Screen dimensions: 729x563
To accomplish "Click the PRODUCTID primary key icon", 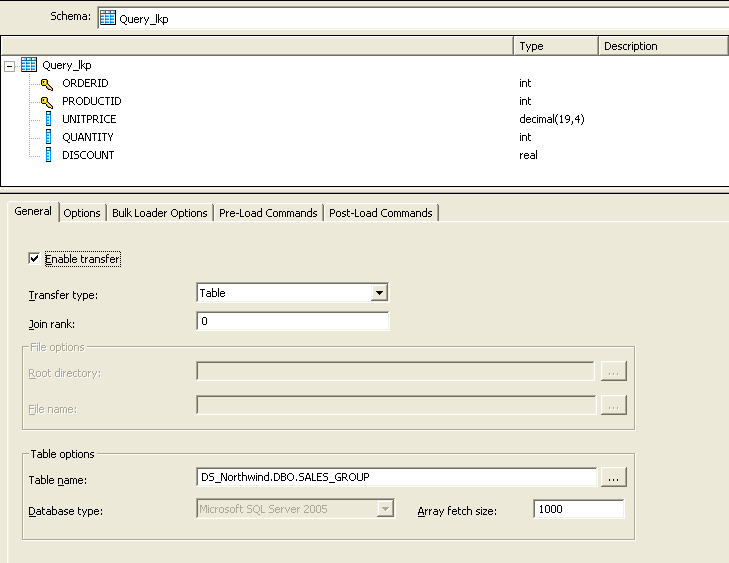I will click(46, 102).
